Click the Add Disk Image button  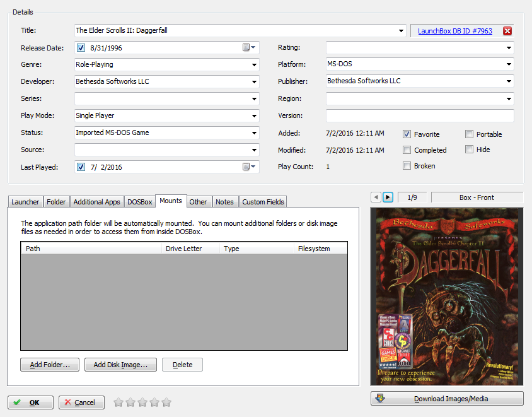click(x=120, y=365)
